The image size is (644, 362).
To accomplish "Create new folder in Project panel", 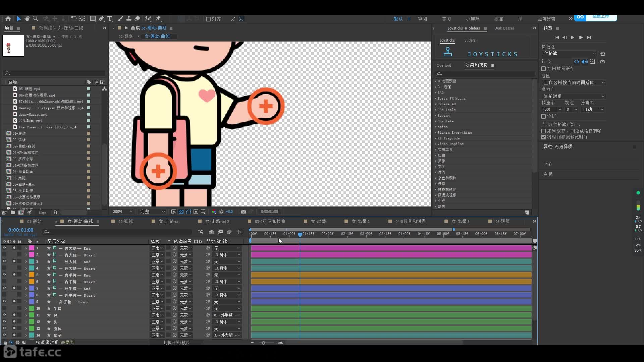I will 13,213.
